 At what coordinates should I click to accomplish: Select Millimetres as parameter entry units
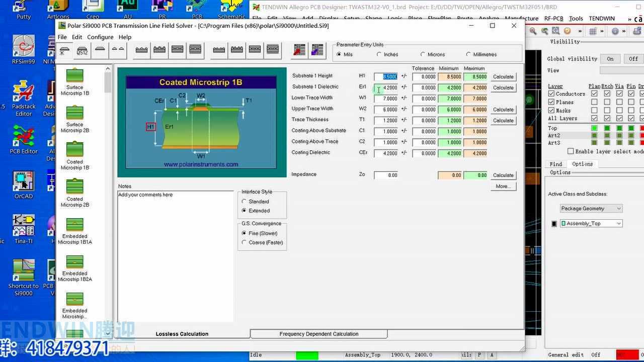(469, 54)
